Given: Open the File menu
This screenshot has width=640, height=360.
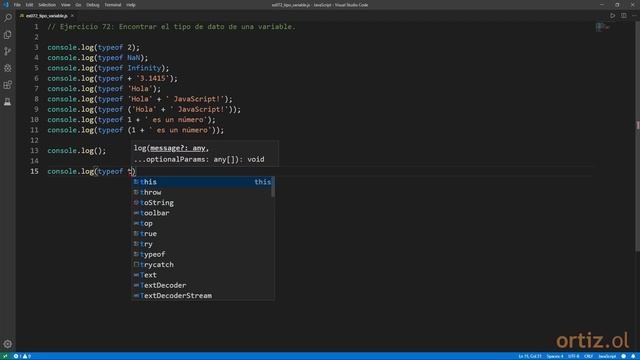Looking at the screenshot, I should 17,5.
